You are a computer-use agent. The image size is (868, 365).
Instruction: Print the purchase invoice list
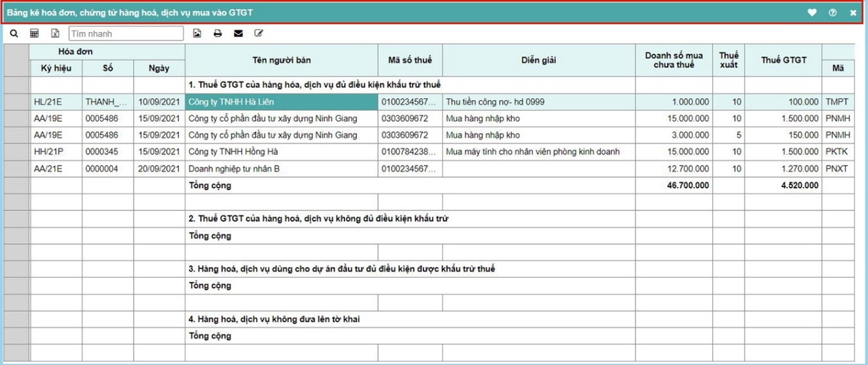pos(217,34)
